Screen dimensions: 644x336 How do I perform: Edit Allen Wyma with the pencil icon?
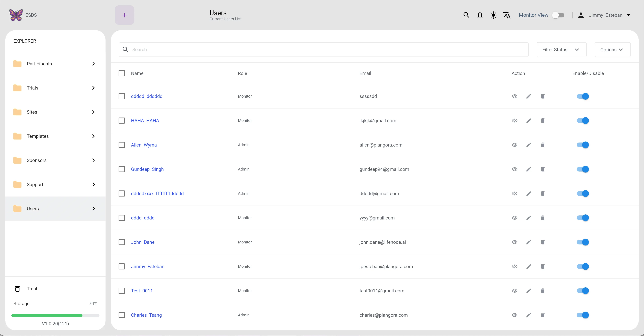point(528,145)
